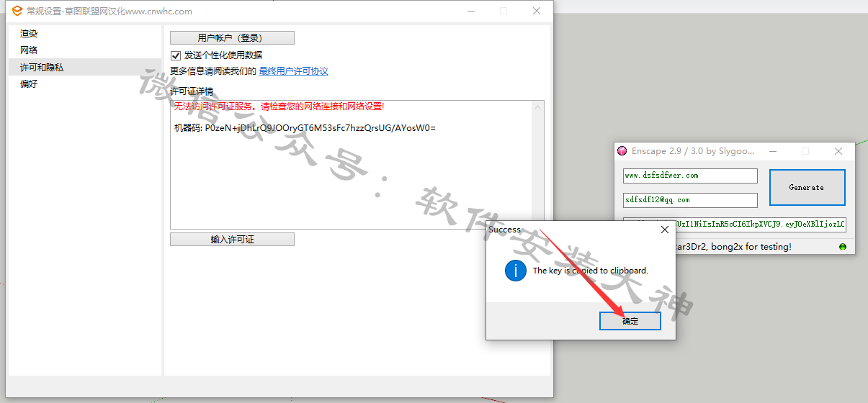Minimize the 常规设置 settings window

tap(471, 11)
